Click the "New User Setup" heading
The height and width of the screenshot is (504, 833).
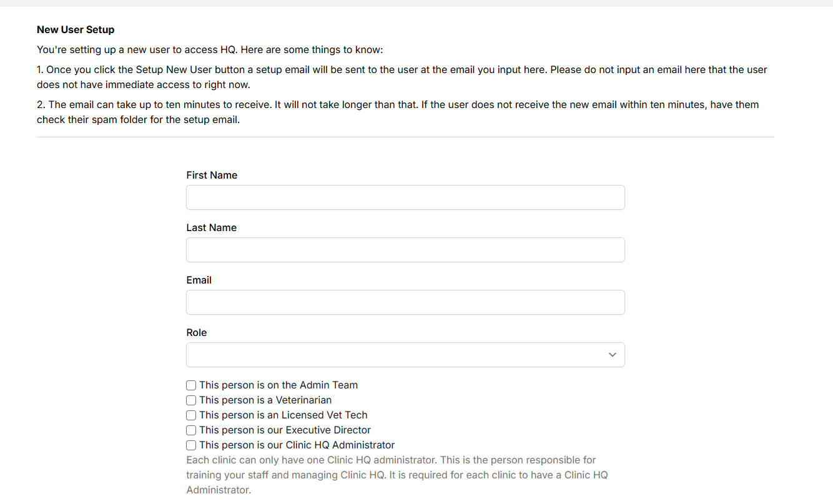coord(76,30)
